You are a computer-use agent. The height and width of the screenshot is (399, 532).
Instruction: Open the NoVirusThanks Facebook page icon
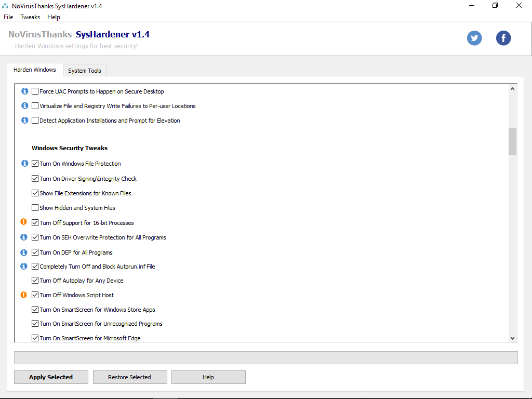(503, 38)
